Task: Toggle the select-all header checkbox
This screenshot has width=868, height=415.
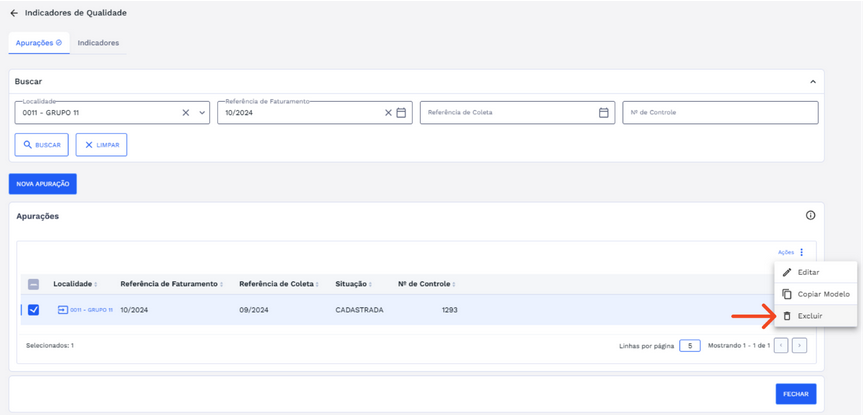Action: click(33, 284)
